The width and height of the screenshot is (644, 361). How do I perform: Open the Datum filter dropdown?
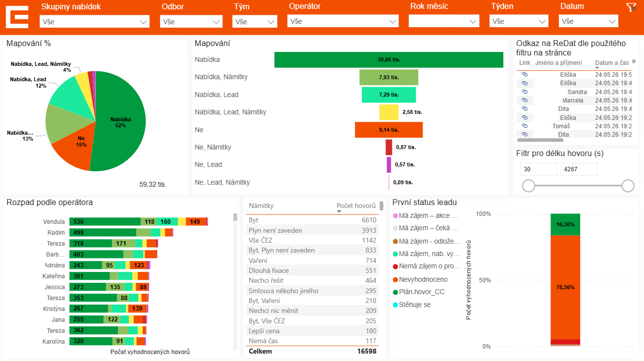pyautogui.click(x=589, y=21)
